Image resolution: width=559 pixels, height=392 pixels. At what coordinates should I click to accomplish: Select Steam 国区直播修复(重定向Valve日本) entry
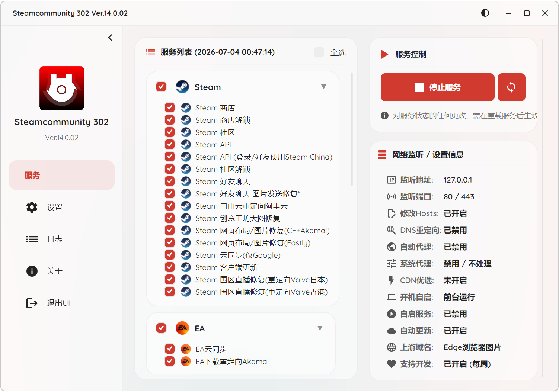[261, 280]
